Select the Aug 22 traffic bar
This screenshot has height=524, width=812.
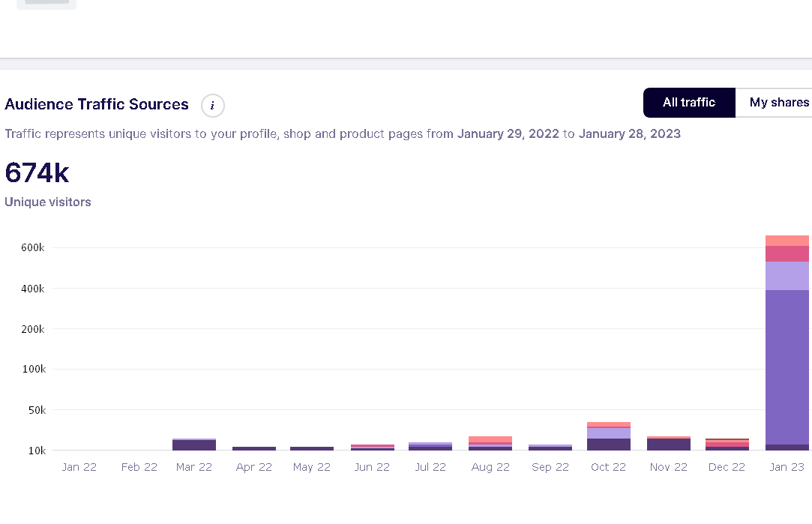[x=490, y=442]
